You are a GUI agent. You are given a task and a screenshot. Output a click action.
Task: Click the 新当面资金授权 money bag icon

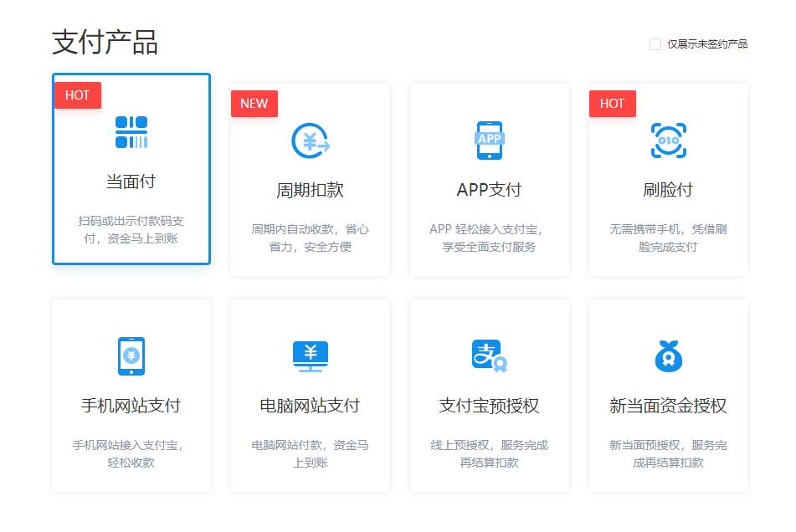(x=669, y=356)
